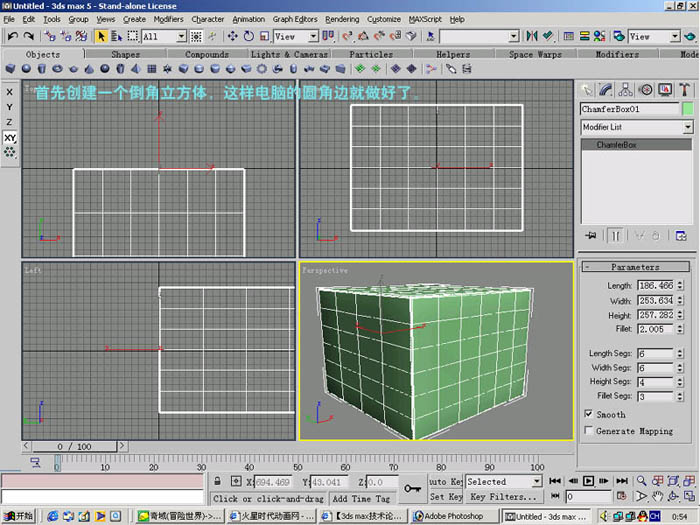Click the Undo arrow in toolbar

[x=12, y=36]
